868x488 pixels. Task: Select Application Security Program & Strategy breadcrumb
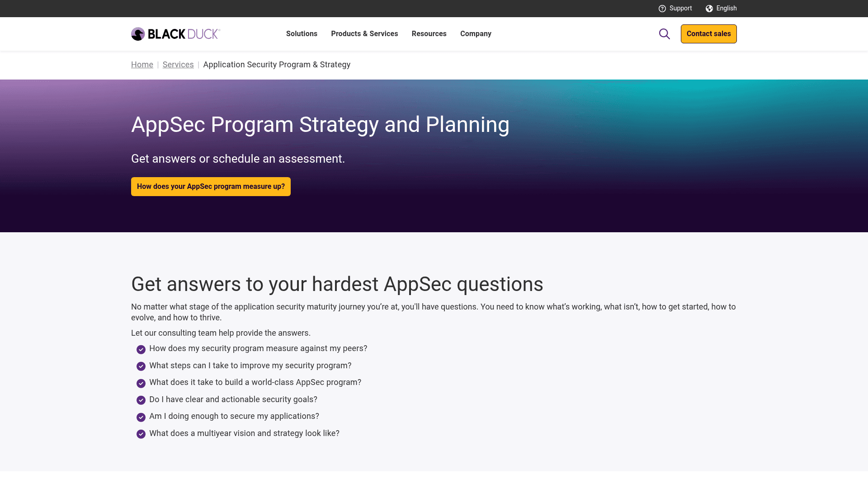tap(277, 65)
